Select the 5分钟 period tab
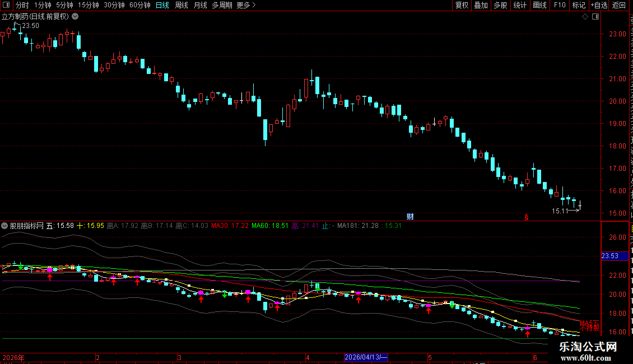The image size is (633, 364). coord(64,5)
